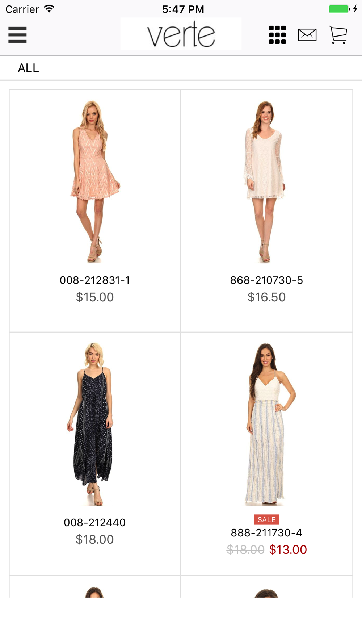Select product 868-210730-5 title
The height and width of the screenshot is (644, 362).
pos(266,280)
